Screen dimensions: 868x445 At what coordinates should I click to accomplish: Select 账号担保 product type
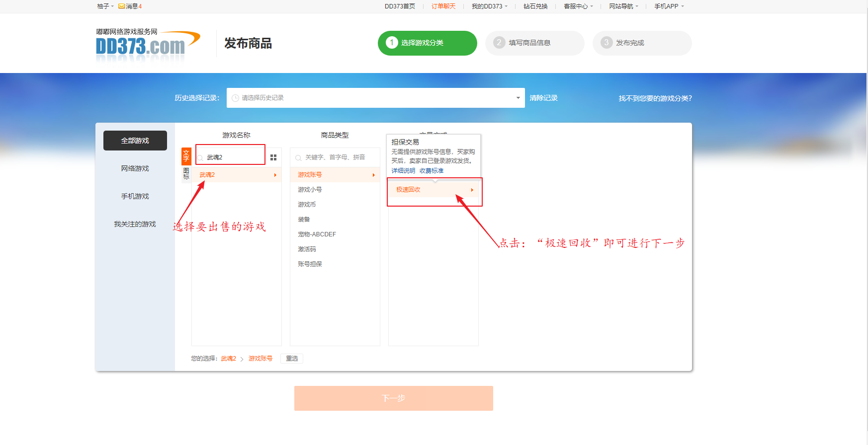[335, 264]
